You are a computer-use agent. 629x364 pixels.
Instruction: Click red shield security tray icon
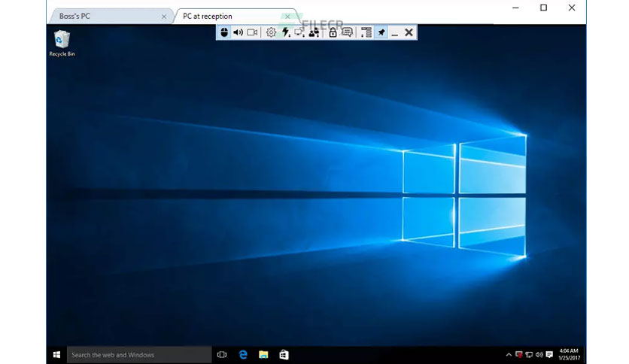(518, 355)
